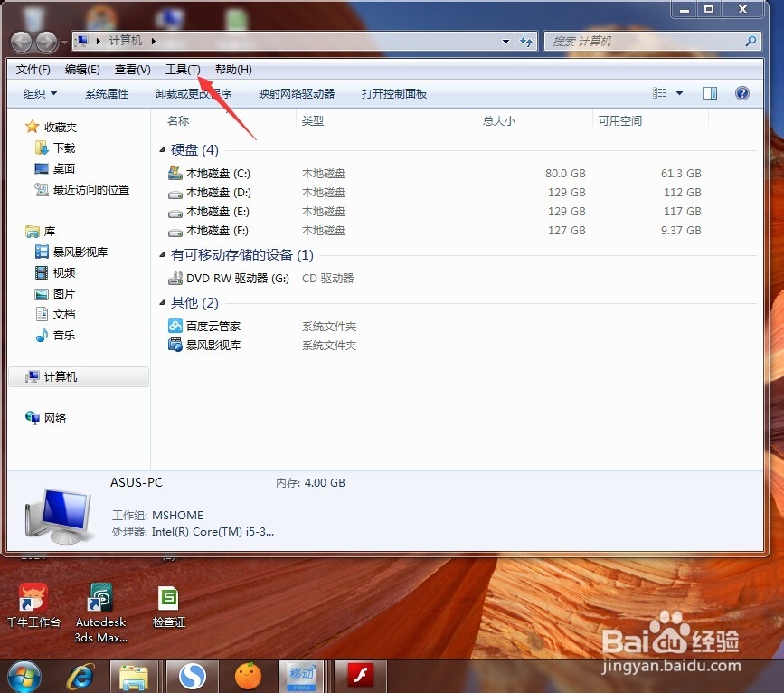The height and width of the screenshot is (693, 784).
Task: Collapse the 有可移动存储的设备 group
Action: [x=162, y=255]
